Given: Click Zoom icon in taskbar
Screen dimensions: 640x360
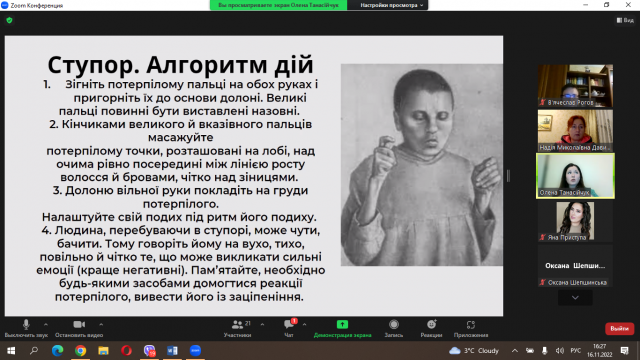Looking at the screenshot, I should tap(196, 351).
